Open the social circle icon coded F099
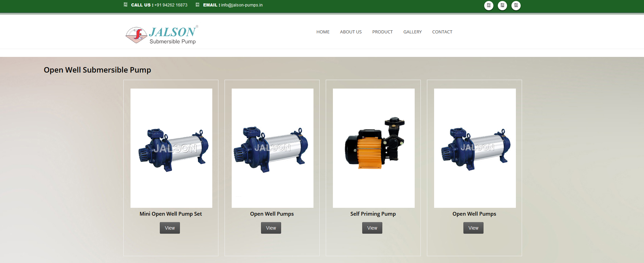Screen dimensions: 644x263 point(516,5)
